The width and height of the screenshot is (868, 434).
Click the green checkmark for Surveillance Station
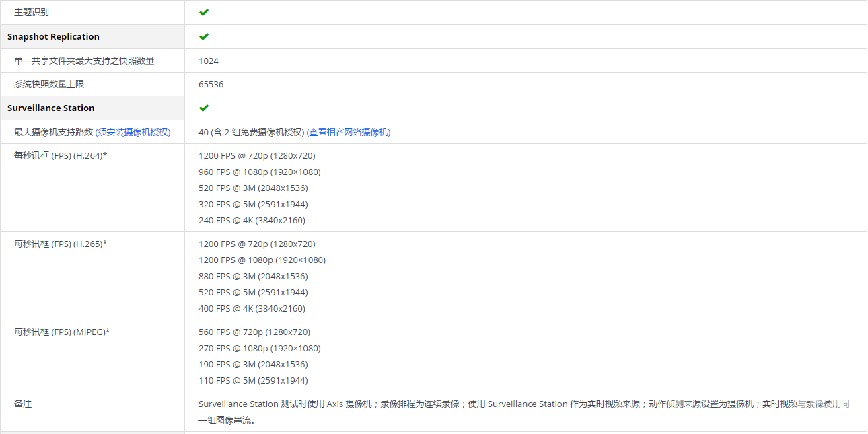[204, 108]
